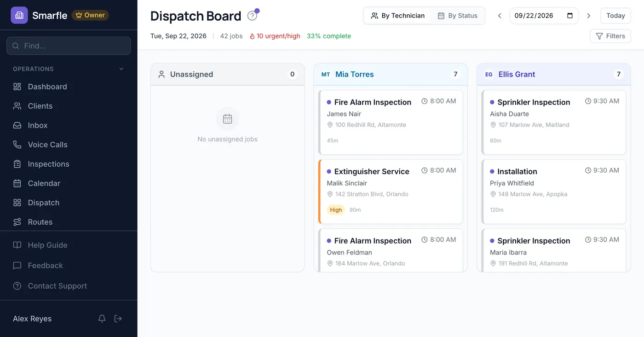Open the Filters button
Screen dimensions: 644x337
610,36
